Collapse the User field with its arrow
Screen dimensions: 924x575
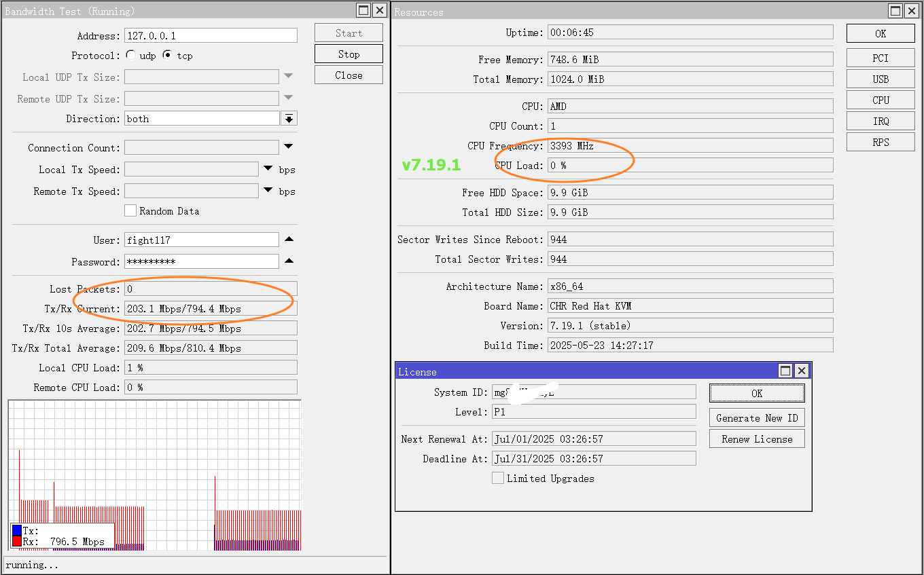(289, 240)
